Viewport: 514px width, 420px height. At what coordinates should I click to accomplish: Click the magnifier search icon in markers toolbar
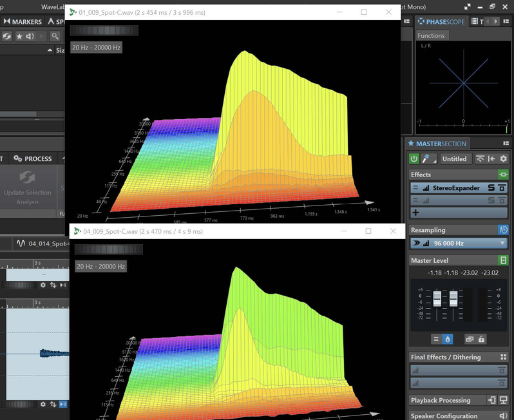[x=55, y=36]
